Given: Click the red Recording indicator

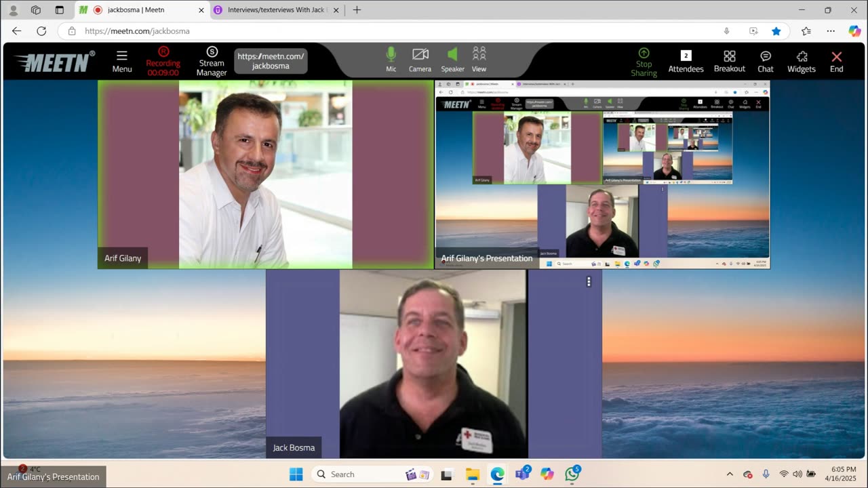Looking at the screenshot, I should (x=163, y=62).
